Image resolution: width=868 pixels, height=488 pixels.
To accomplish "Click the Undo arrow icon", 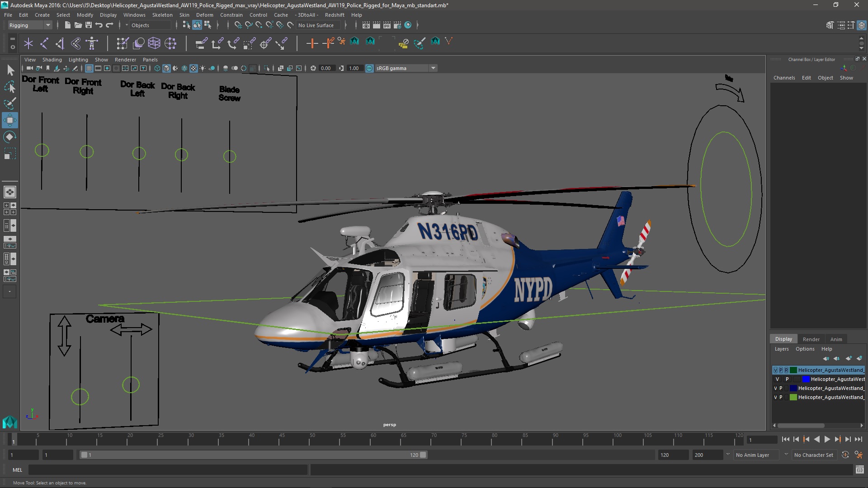I will tap(99, 25).
